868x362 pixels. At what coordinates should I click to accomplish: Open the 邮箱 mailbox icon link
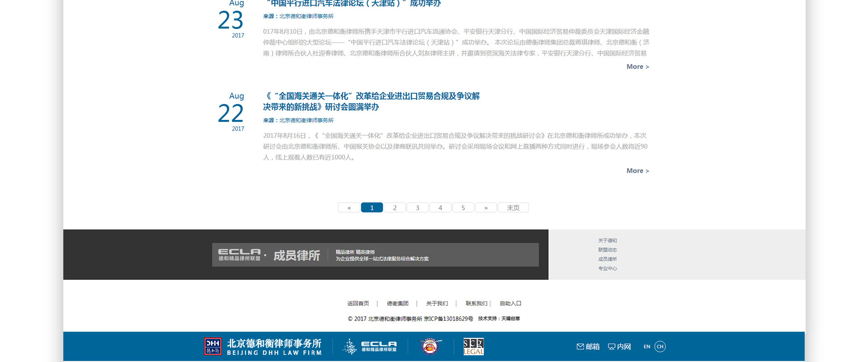tap(588, 347)
